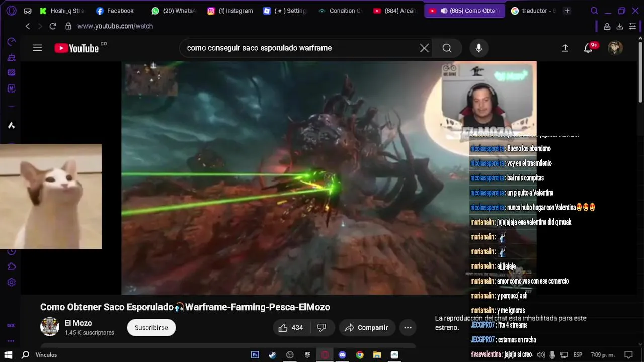Start voice search with the microphone
Image resolution: width=644 pixels, height=362 pixels.
[479, 48]
